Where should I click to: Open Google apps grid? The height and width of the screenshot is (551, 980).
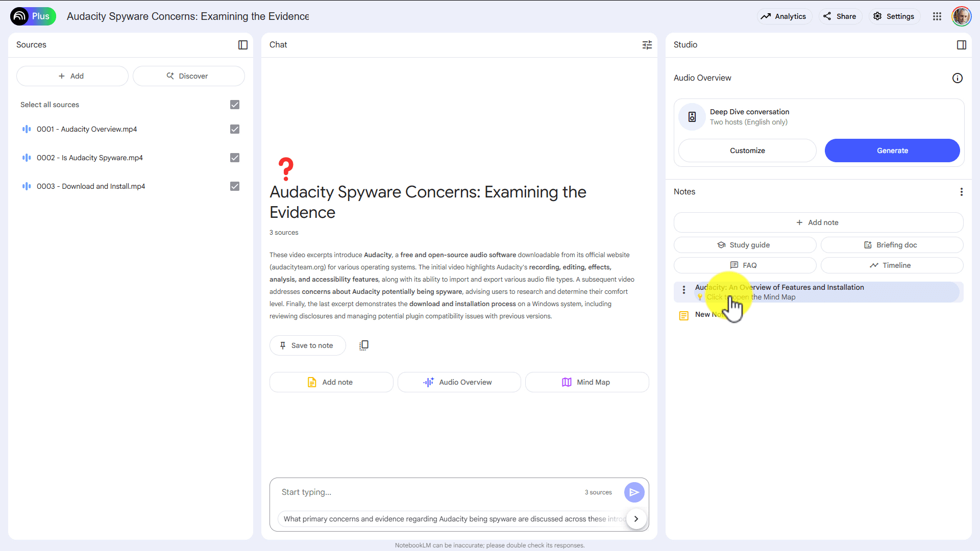click(937, 16)
